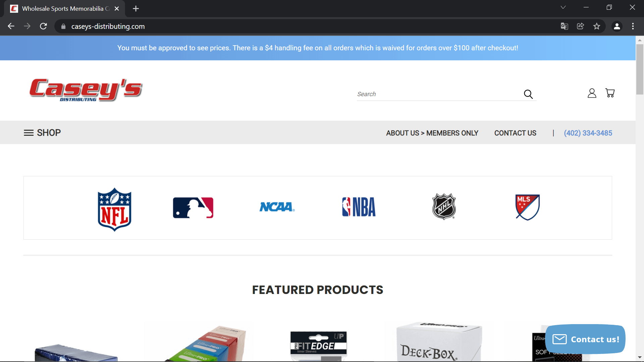The image size is (644, 362).
Task: Open the tab search dropdown arrow
Action: [563, 7]
